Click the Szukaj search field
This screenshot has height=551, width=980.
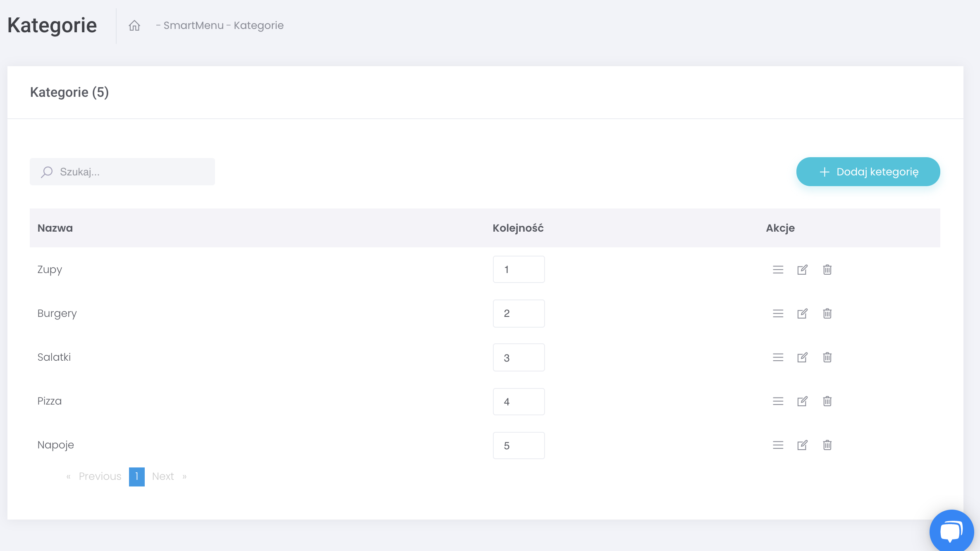coord(122,172)
